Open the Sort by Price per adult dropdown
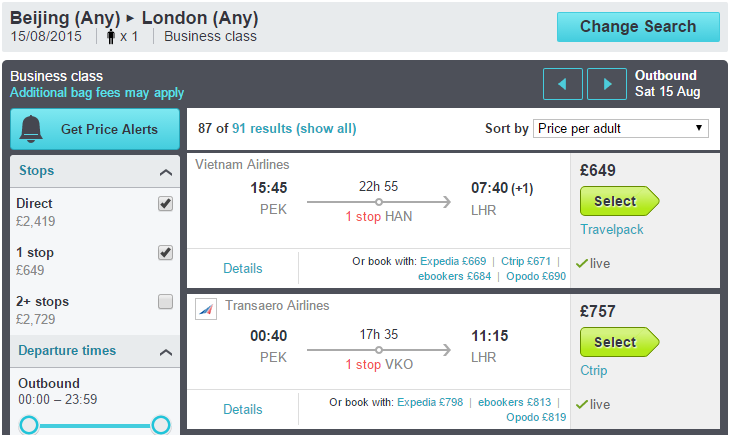 coord(620,128)
